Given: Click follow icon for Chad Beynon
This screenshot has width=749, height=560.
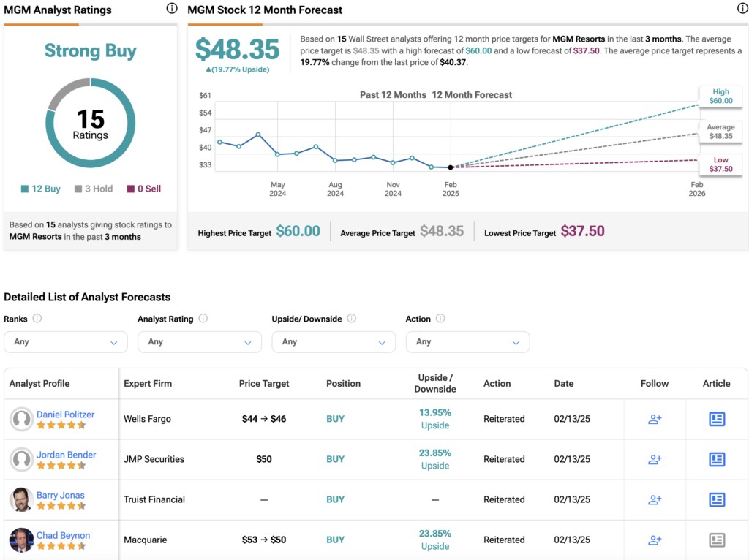Looking at the screenshot, I should 654,540.
